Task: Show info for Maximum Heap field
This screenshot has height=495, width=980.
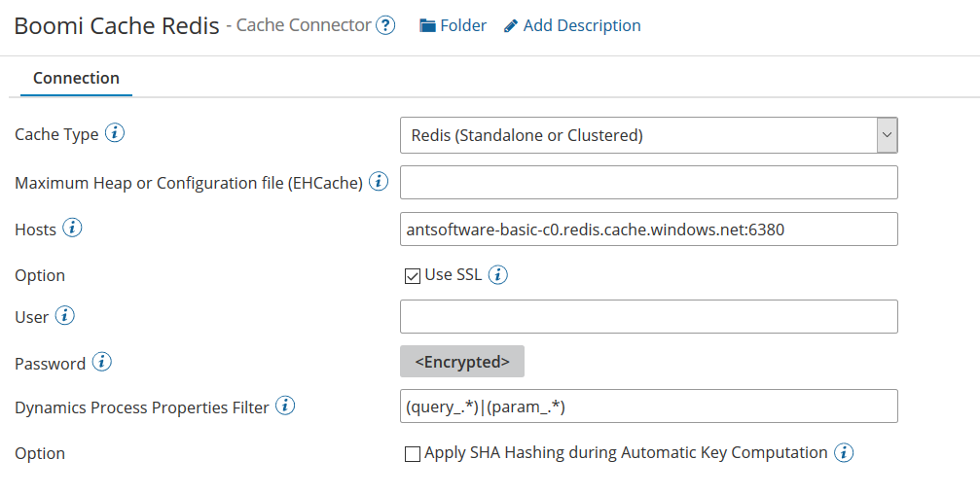Action: [379, 181]
